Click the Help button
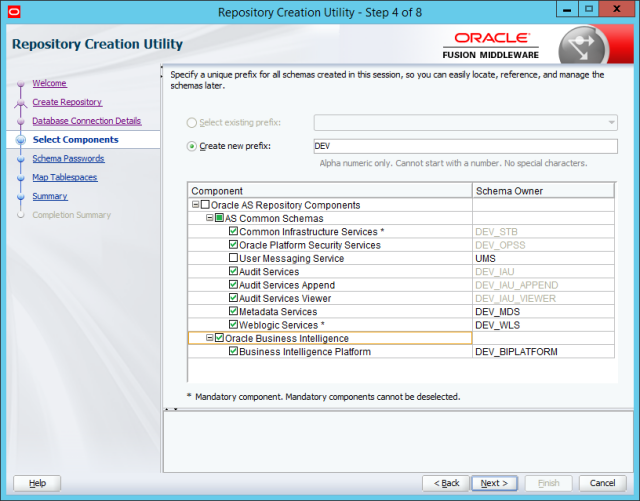The image size is (640, 501). (x=37, y=483)
